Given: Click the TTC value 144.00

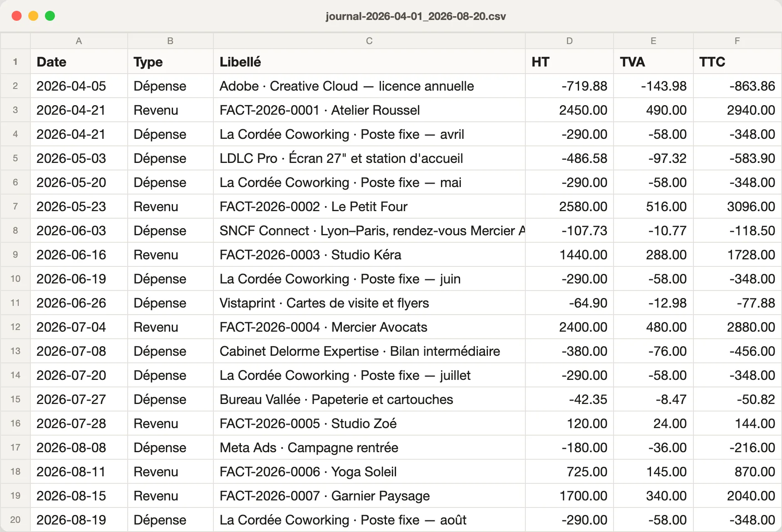Looking at the screenshot, I should tap(737, 424).
